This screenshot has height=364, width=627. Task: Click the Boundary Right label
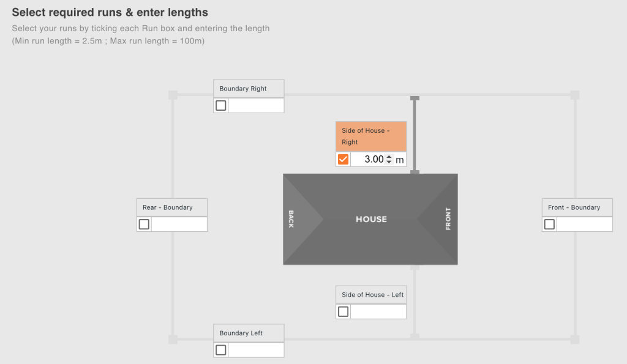tap(248, 89)
